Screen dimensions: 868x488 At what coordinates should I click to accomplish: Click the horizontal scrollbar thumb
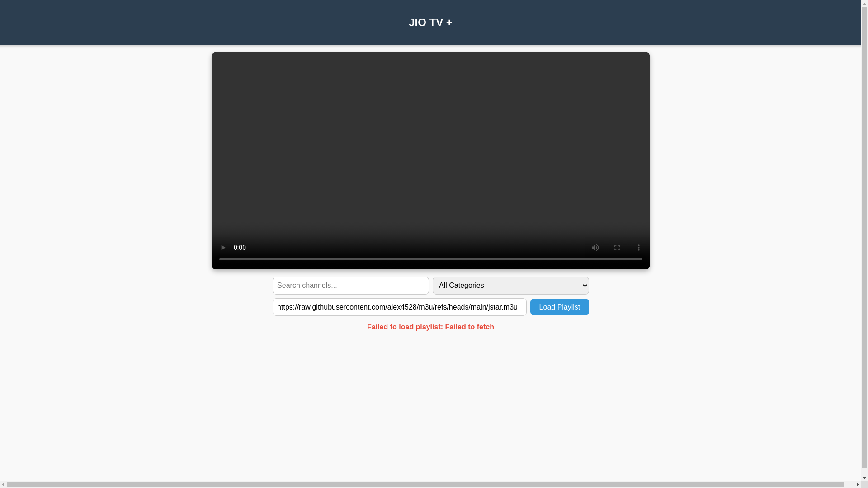tap(425, 485)
